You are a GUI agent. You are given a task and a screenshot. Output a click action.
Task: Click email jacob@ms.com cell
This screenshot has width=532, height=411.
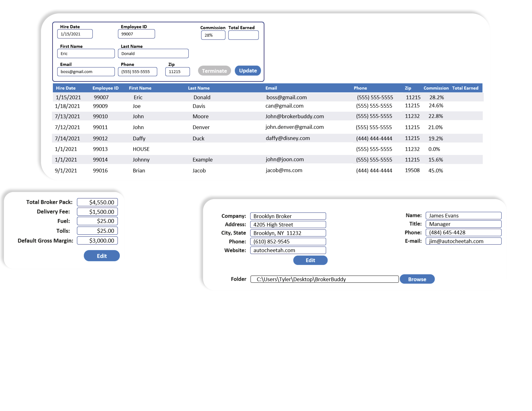click(x=284, y=170)
